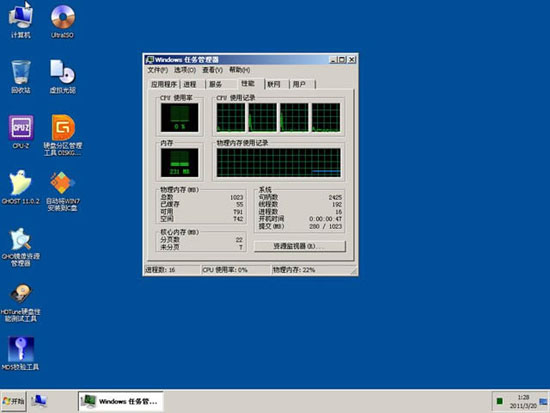Viewport: 550px width, 413px height.
Task: Select the MD5校验工具 key icon
Action: [x=21, y=353]
